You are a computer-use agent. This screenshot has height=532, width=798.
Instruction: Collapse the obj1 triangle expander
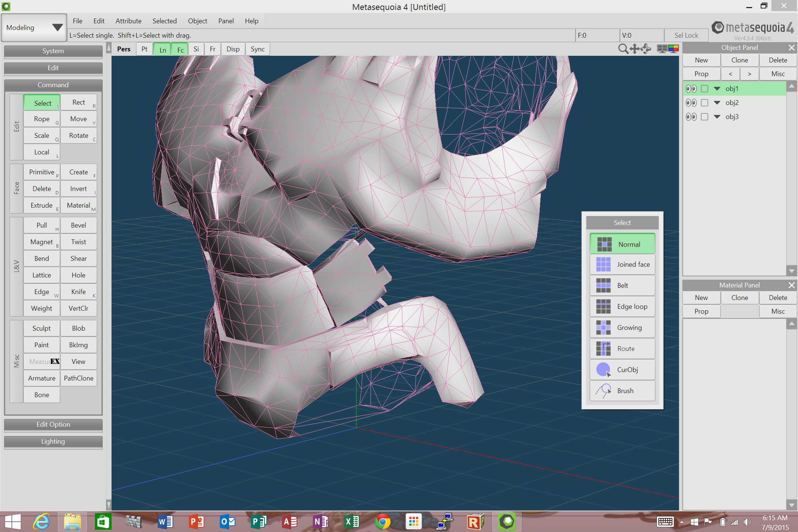tap(717, 89)
